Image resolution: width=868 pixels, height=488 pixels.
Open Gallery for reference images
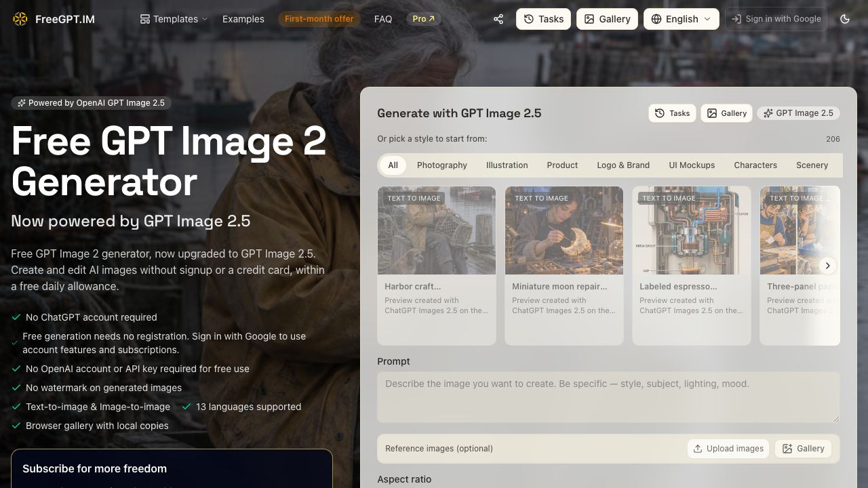pos(804,449)
